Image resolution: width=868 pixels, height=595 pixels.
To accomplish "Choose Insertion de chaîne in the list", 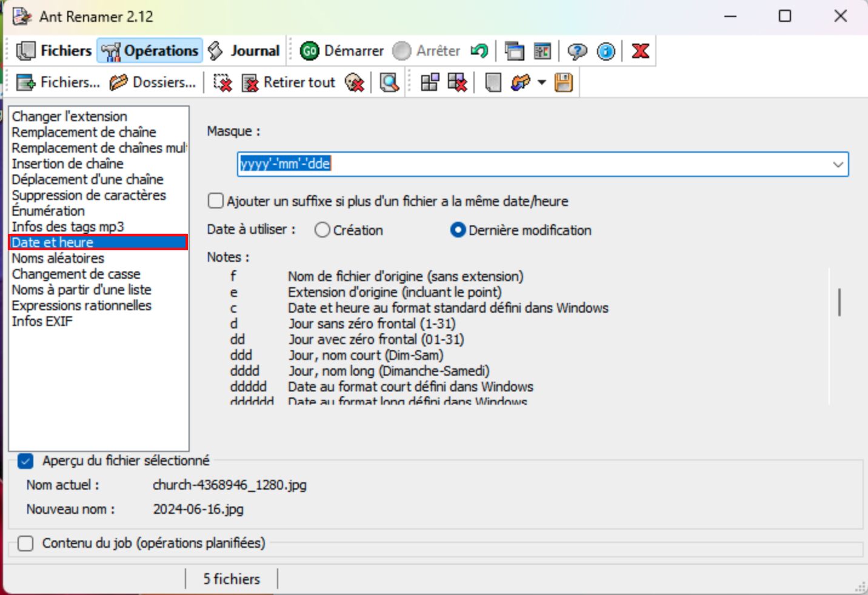I will [67, 164].
